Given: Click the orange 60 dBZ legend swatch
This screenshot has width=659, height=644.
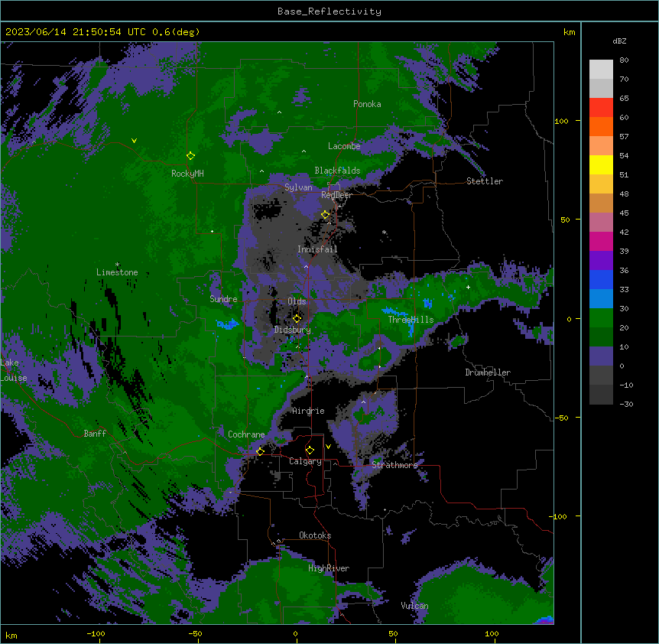Looking at the screenshot, I should pyautogui.click(x=601, y=126).
